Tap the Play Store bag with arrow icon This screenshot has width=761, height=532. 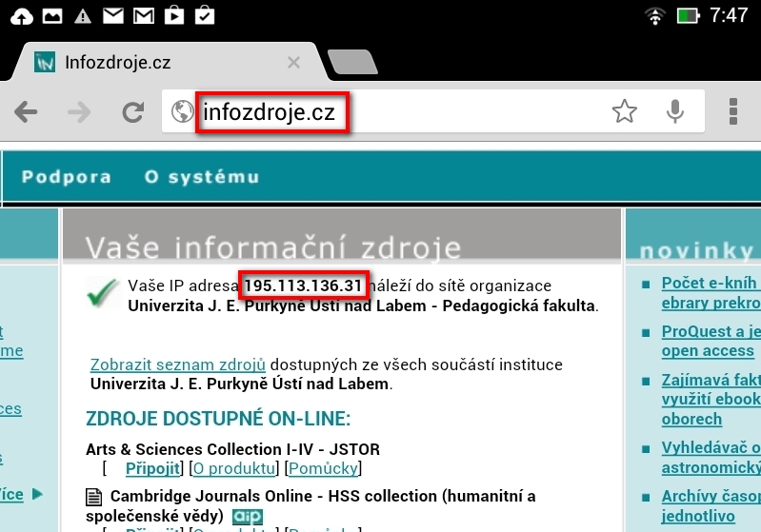coord(174,15)
